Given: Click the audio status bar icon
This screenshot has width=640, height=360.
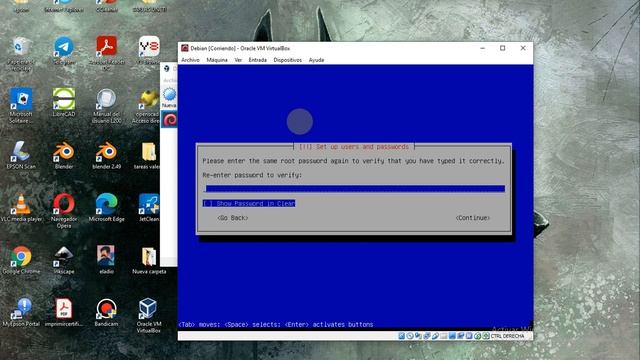Looking at the screenshot, I should [x=418, y=336].
